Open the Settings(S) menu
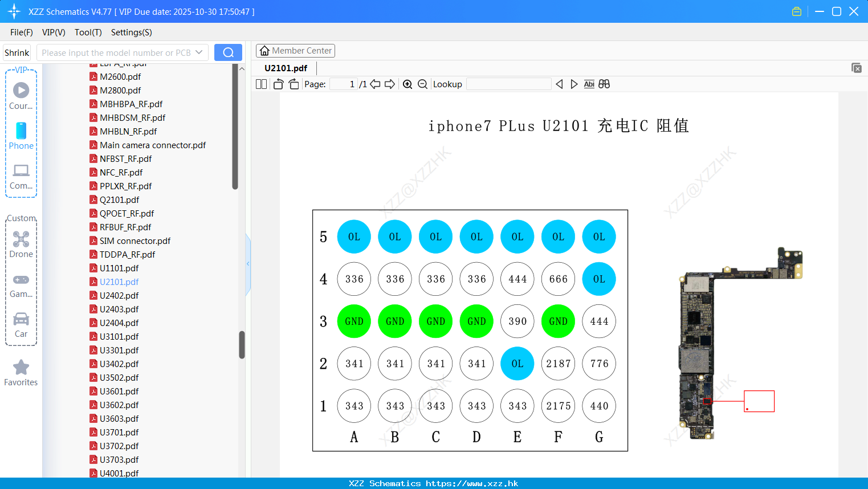Image resolution: width=868 pixels, height=489 pixels. [132, 32]
